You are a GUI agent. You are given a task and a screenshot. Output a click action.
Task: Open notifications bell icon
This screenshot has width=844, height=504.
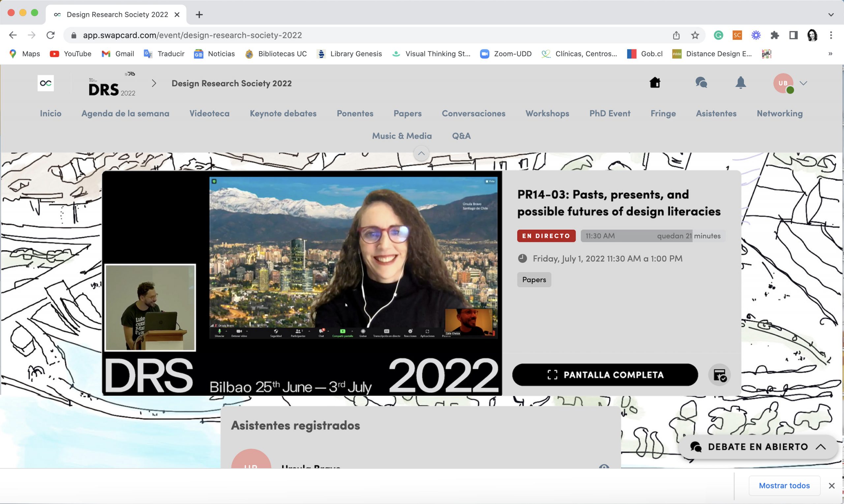point(740,83)
